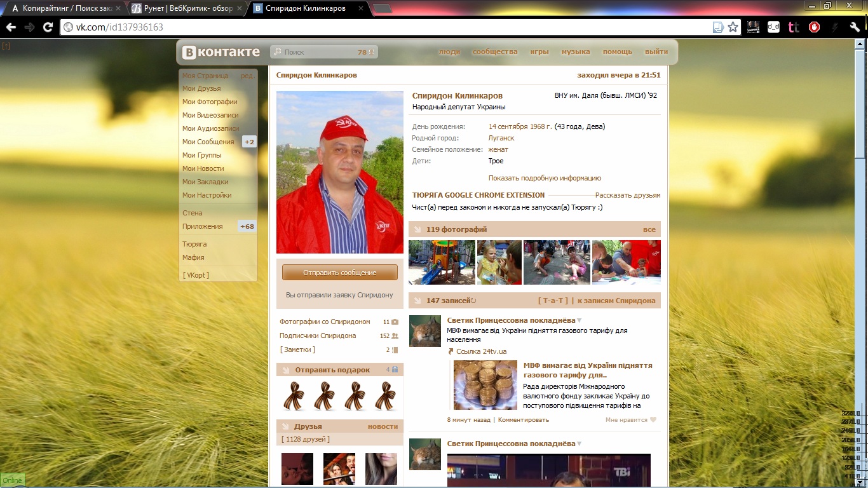Screen dimensions: 868x488
Task: Click the camera icon next to Фотографии со Спиридоном
Action: 395,322
